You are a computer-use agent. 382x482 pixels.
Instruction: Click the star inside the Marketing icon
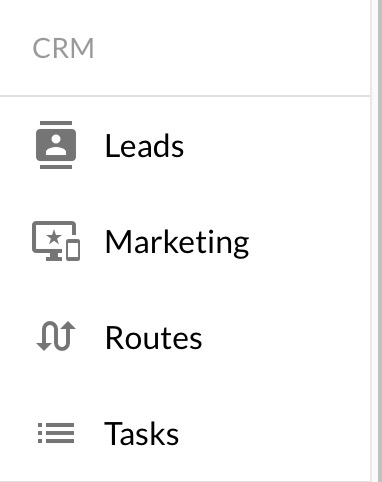pos(53,238)
